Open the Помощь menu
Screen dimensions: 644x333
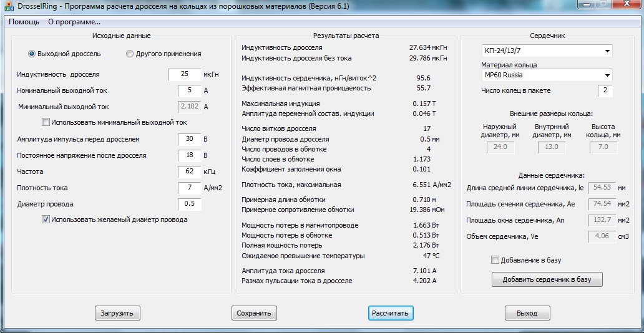pos(24,22)
